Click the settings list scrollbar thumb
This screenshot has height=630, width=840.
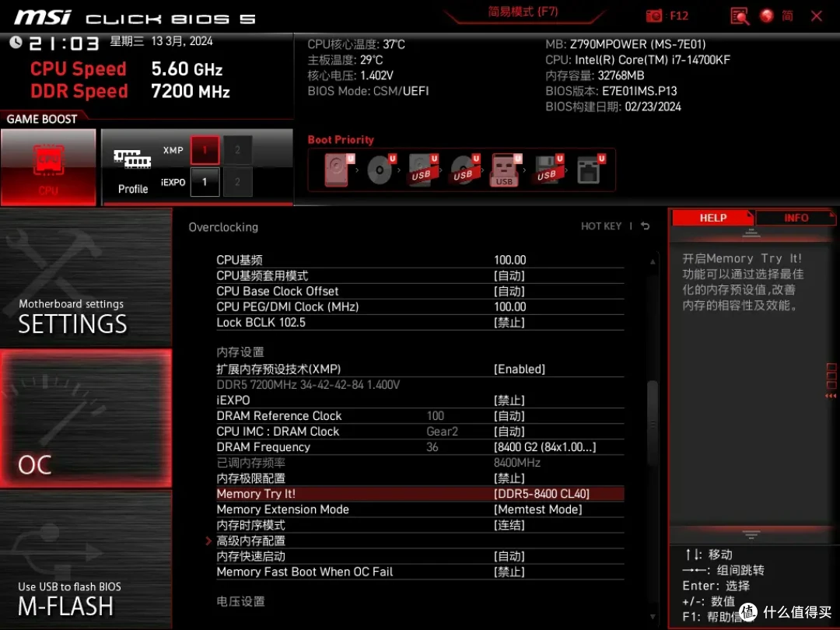pos(653,423)
